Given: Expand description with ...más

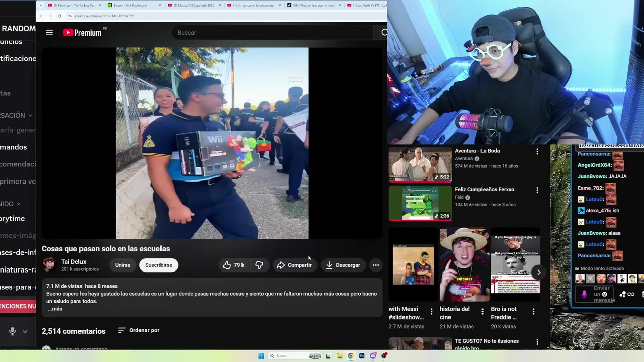Looking at the screenshot, I should click(55, 309).
